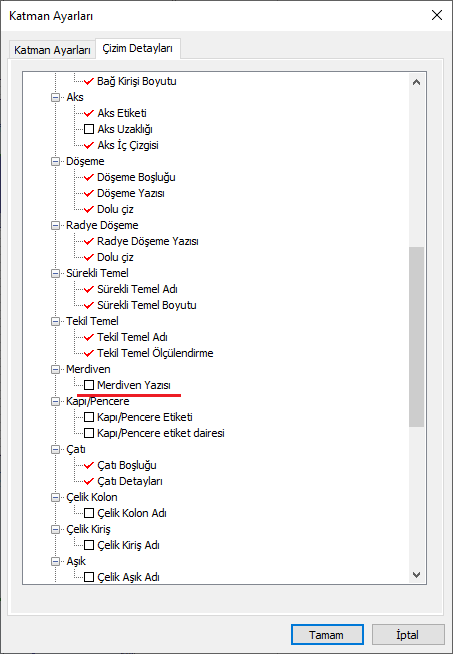
Task: Cancel the dialog with İptal
Action: click(x=408, y=635)
